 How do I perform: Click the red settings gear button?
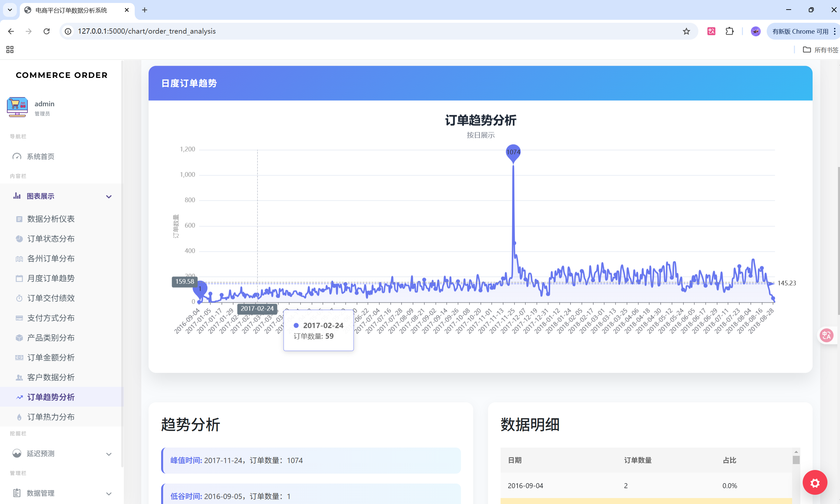[x=815, y=482]
